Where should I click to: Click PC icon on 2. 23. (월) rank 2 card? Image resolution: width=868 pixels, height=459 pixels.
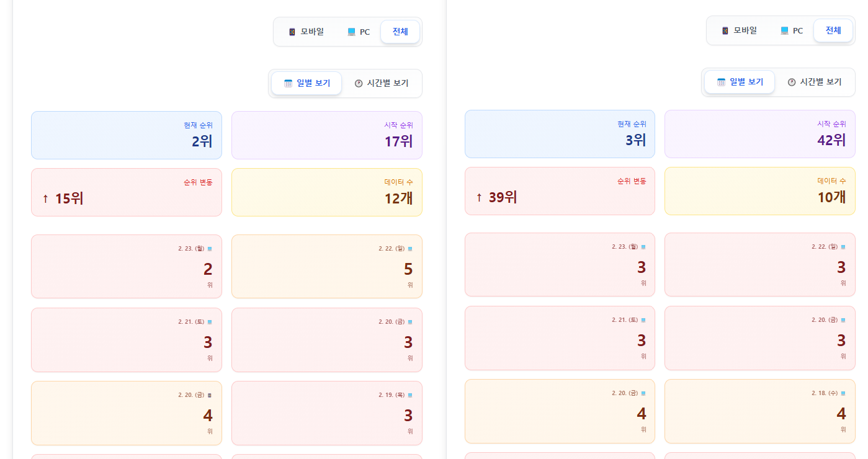pyautogui.click(x=210, y=249)
